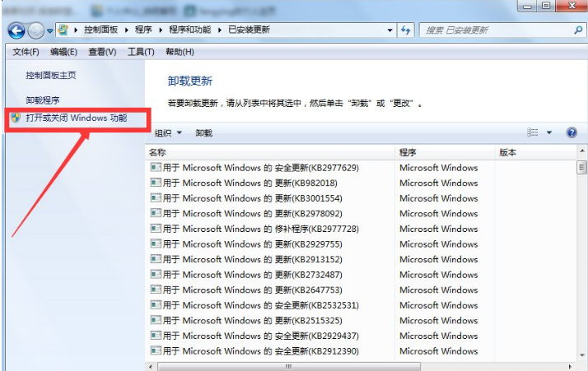Select the update row KB2647753
The height and width of the screenshot is (371, 588).
point(361,290)
